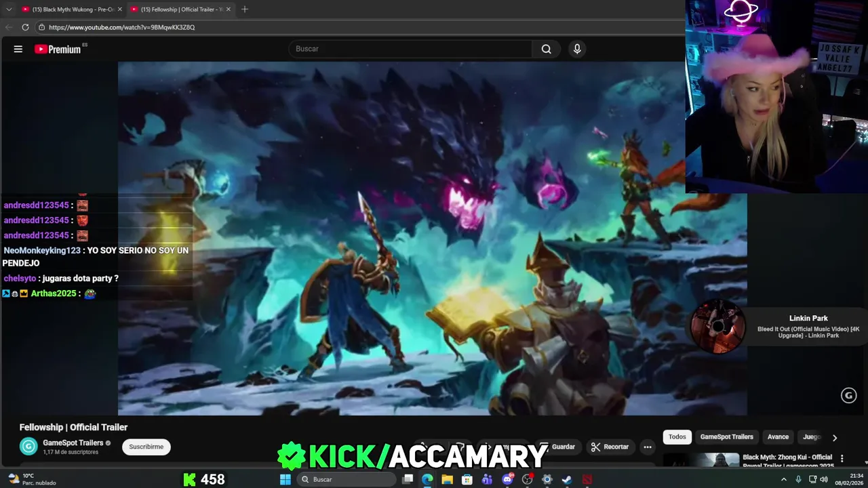Open Settings gear app on the taskbar
The width and height of the screenshot is (868, 488).
[547, 479]
